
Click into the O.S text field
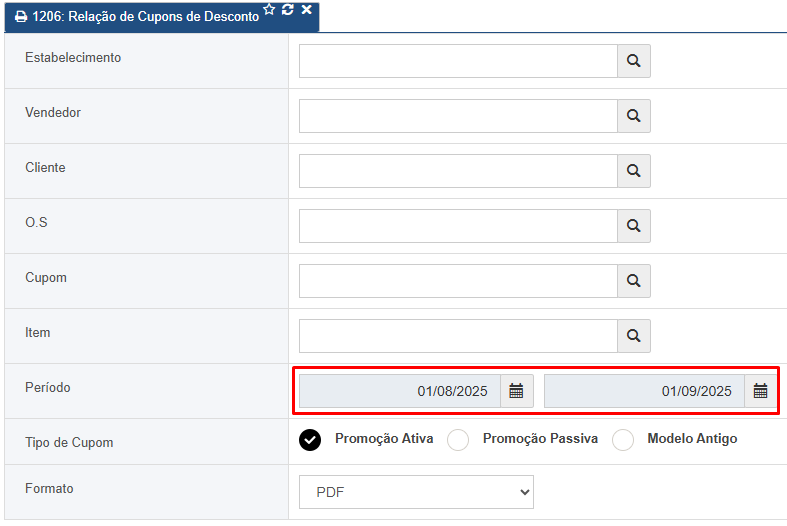coord(458,226)
